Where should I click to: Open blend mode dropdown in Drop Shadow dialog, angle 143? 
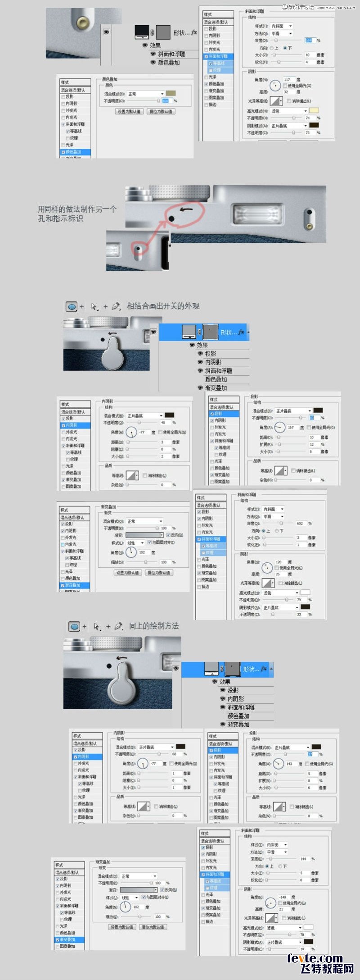pos(292,748)
